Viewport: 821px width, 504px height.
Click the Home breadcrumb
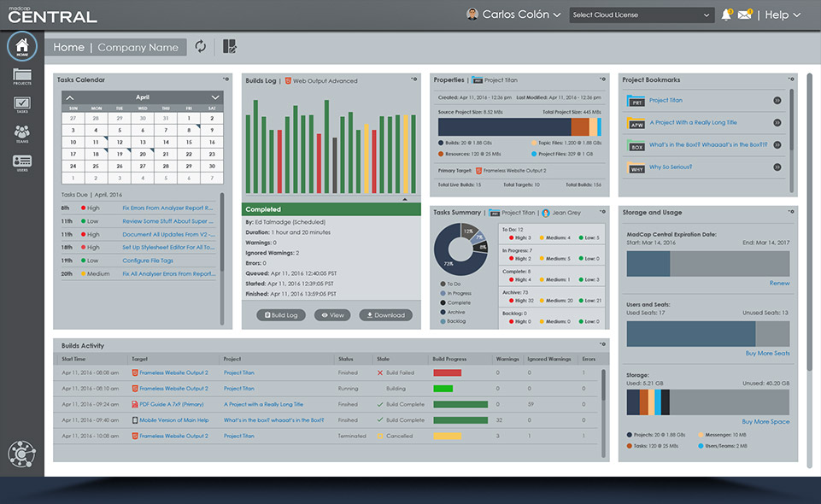(x=68, y=47)
